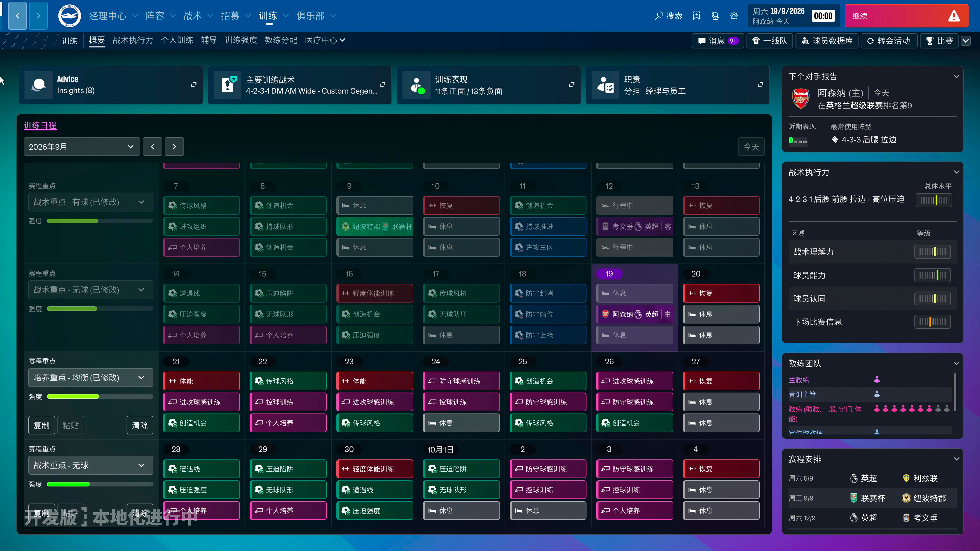Open the 战术 top menu

coord(198,16)
